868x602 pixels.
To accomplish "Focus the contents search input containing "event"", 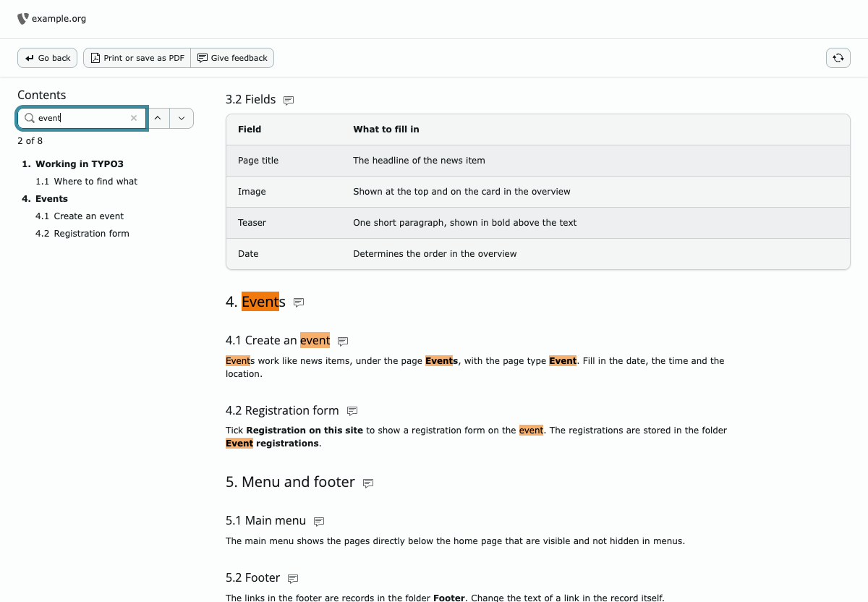I will coord(82,118).
